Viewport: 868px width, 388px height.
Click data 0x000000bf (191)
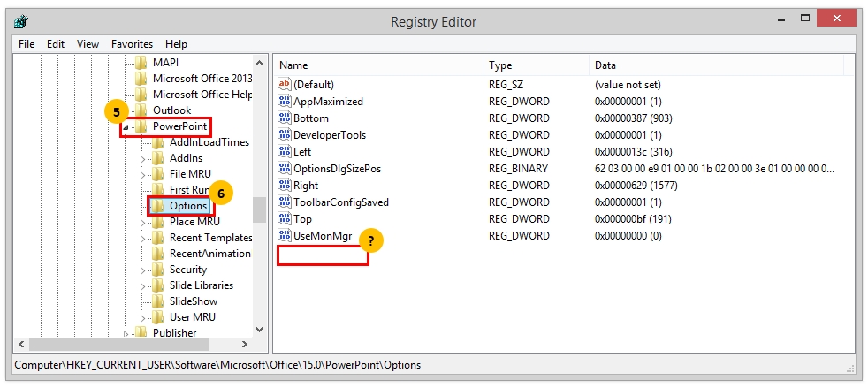633,218
